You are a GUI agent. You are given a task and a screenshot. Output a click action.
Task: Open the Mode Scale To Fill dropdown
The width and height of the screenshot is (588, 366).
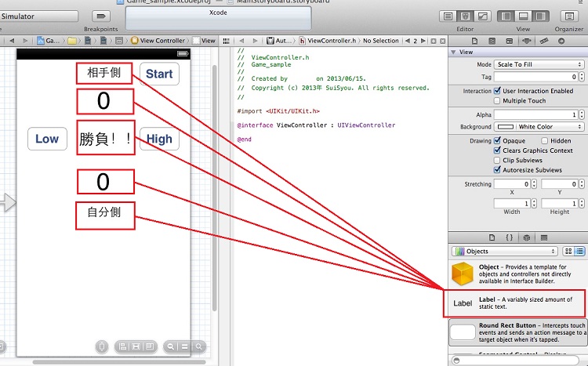[539, 64]
